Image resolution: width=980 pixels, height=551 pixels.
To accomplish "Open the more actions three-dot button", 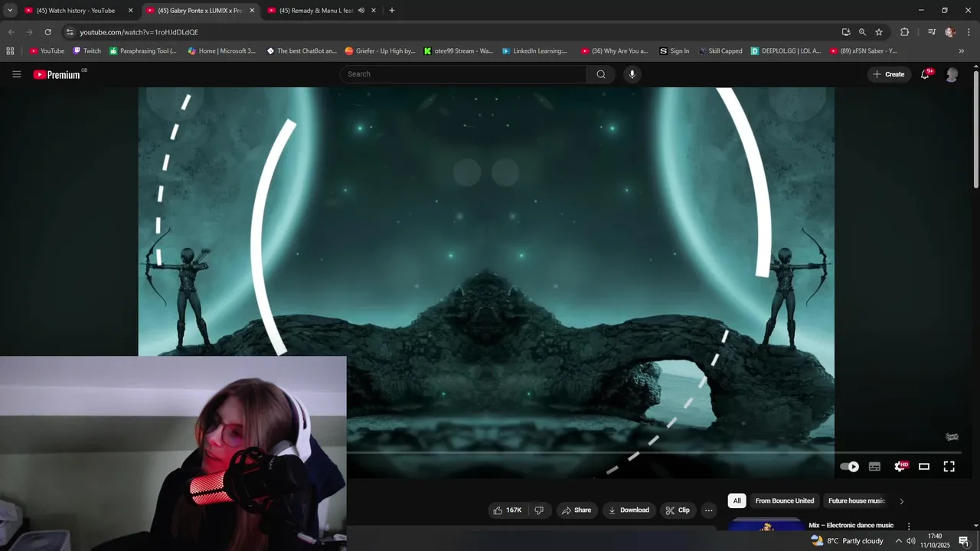I will pos(708,510).
